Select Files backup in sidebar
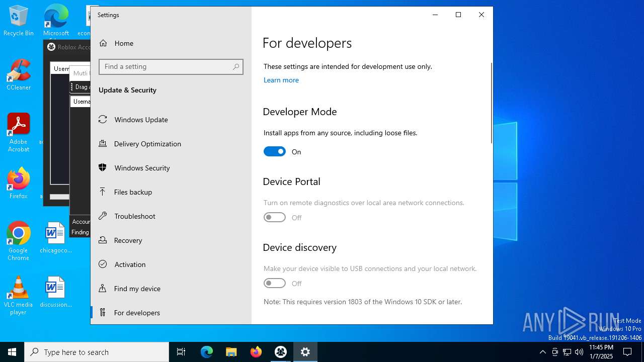 171,192
